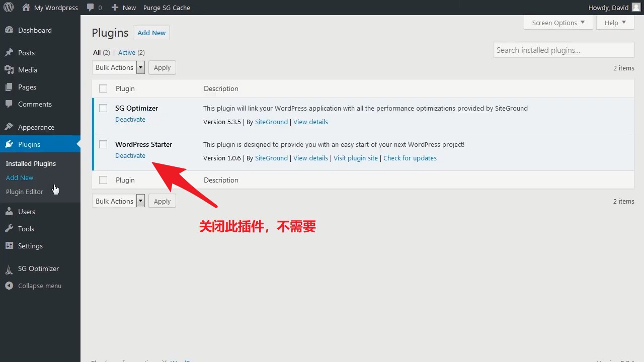Open the My Wordpress home icon
Screen dimensions: 644x362
[x=26, y=8]
